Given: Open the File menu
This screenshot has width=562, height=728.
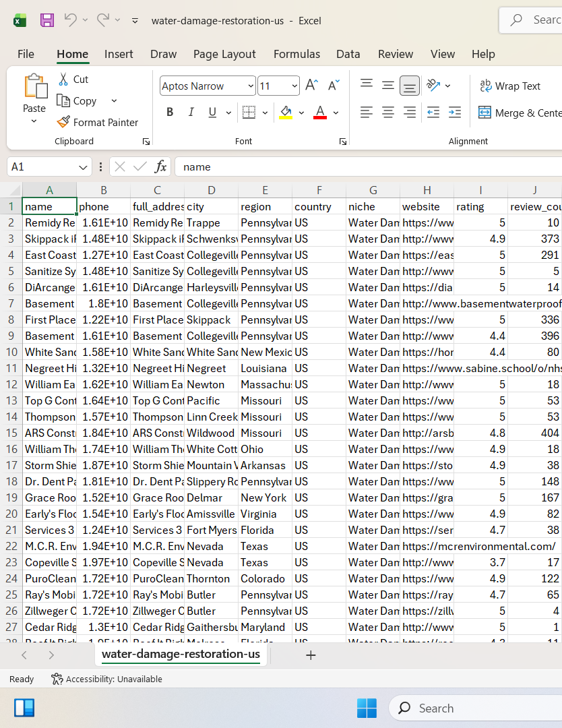Looking at the screenshot, I should 26,54.
